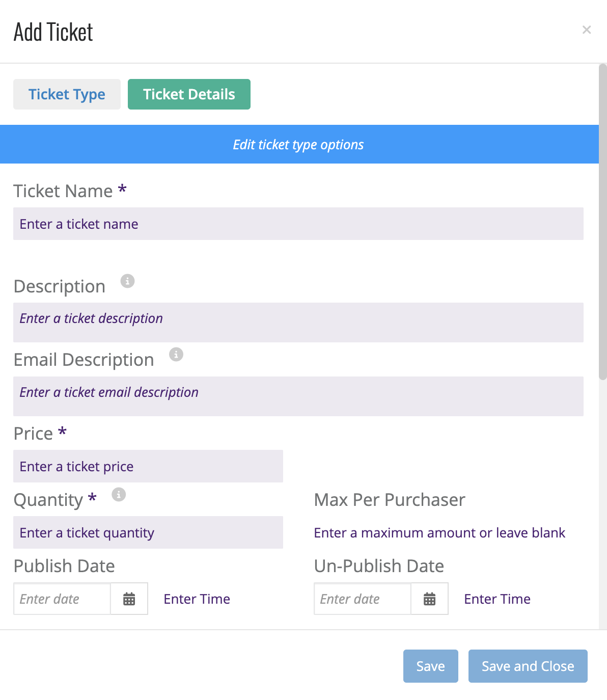
Task: Click into the ticket Price field
Action: [x=148, y=466]
